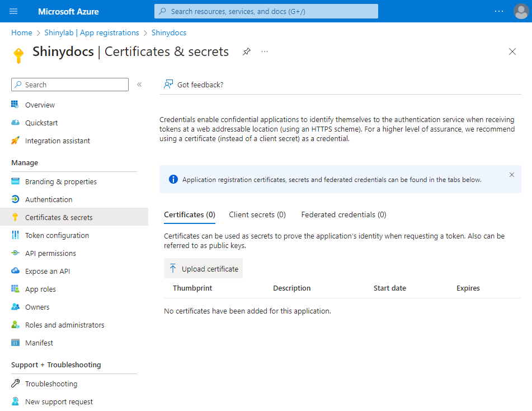This screenshot has width=532, height=411.
Task: Launch the Integration assistant
Action: pyautogui.click(x=57, y=141)
